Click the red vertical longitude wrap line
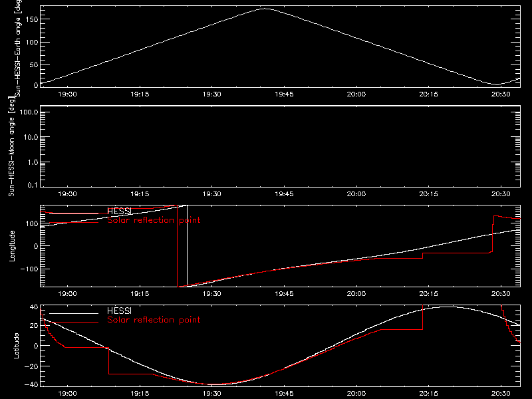 pos(177,246)
